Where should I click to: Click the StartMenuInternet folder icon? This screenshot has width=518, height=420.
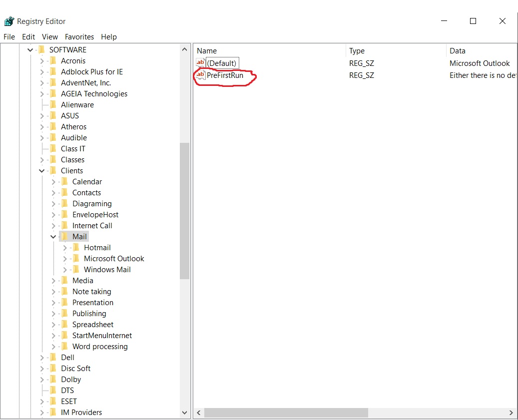[65, 336]
